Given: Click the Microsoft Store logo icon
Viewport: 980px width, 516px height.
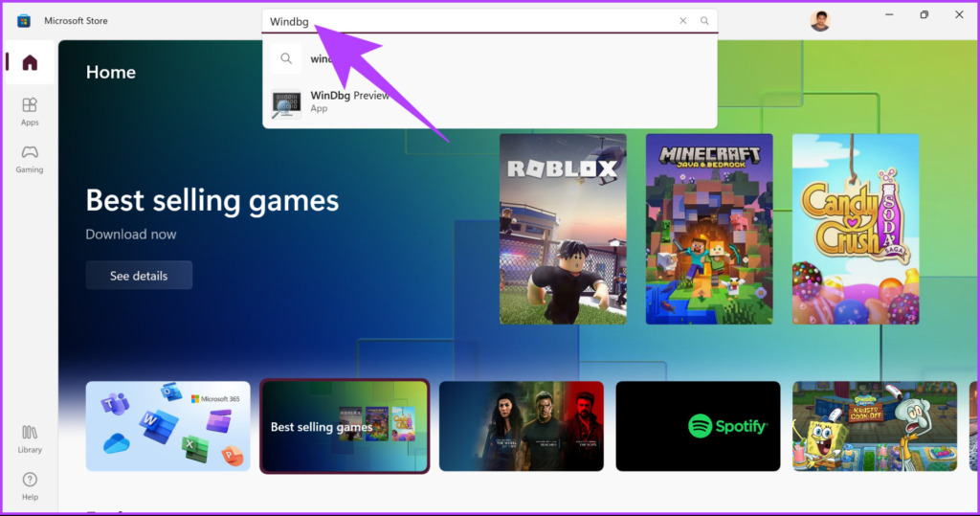Looking at the screenshot, I should pos(24,21).
